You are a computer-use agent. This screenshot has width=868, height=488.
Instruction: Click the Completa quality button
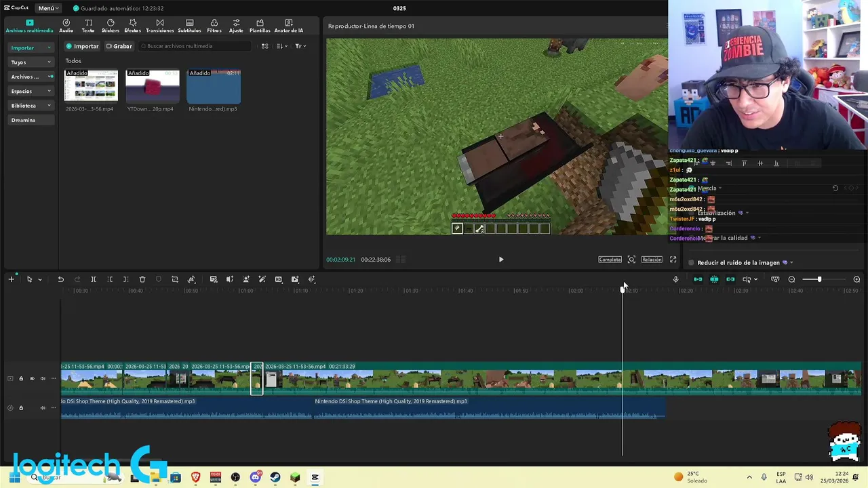tap(610, 260)
